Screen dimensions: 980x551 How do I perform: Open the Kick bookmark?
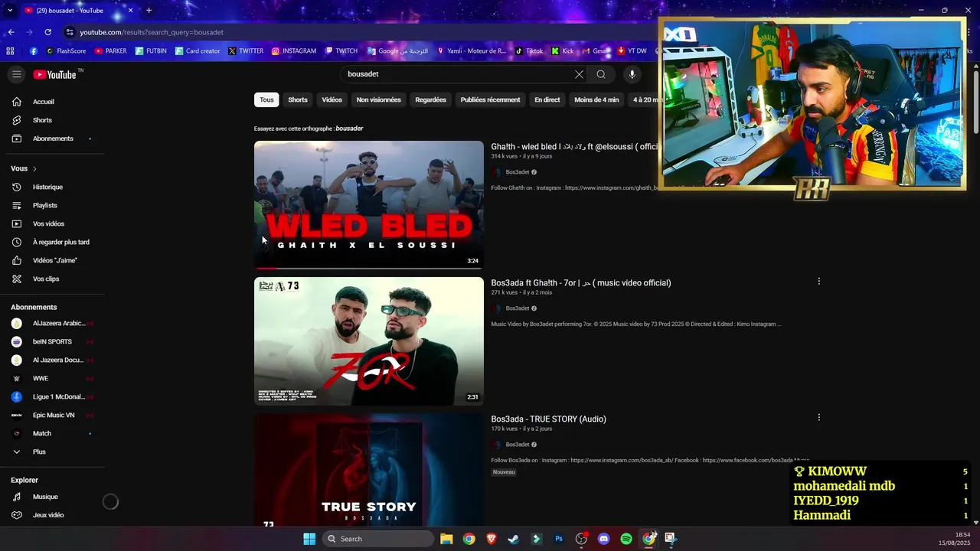(563, 51)
